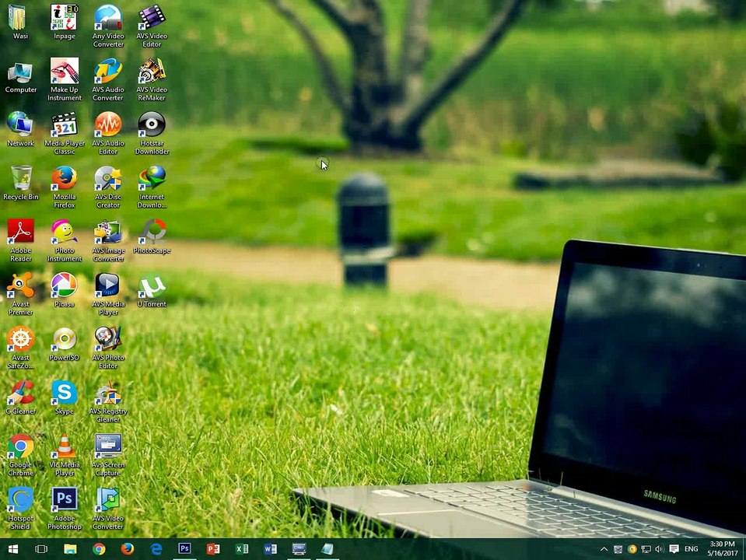Open File Explorer from taskbar
The image size is (746, 560).
point(71,549)
